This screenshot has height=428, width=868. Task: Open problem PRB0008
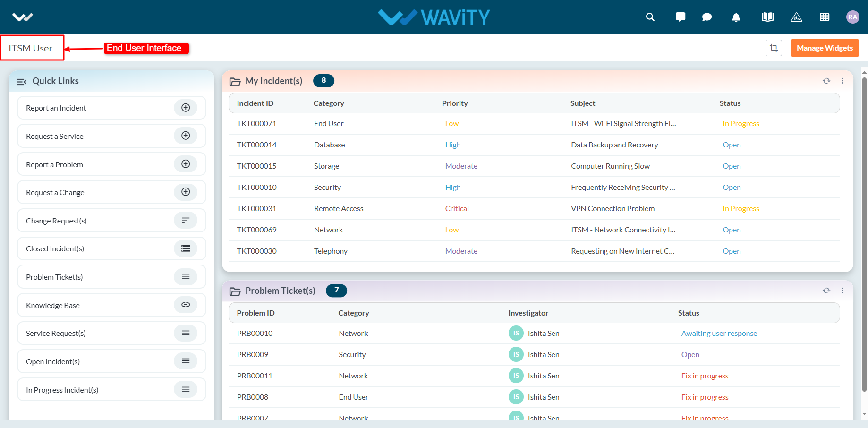click(253, 397)
